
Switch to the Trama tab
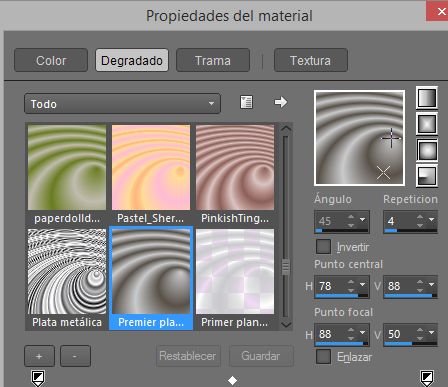click(213, 60)
